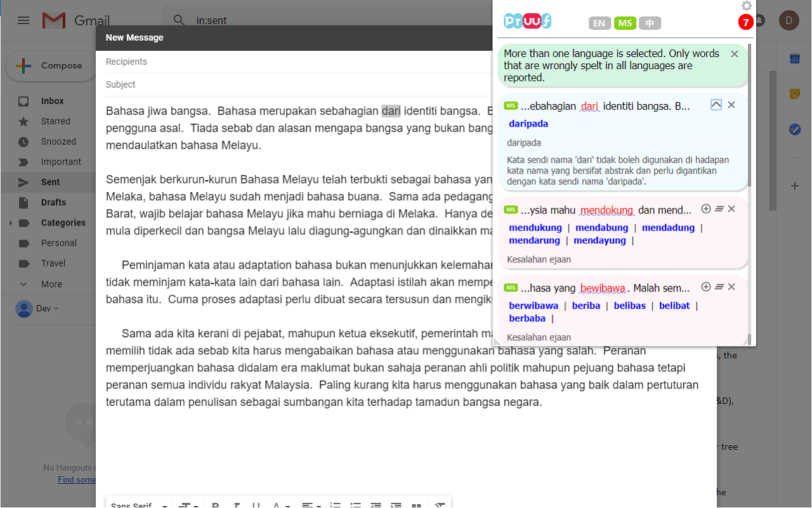Image resolution: width=812 pixels, height=508 pixels.
Task: Dismiss the multiple-language notice
Action: [735, 54]
